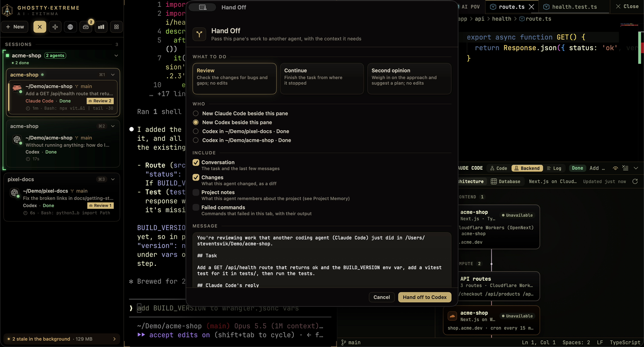Click the eye icon in the Claude Code panel header
644x347 pixels.
tap(615, 168)
